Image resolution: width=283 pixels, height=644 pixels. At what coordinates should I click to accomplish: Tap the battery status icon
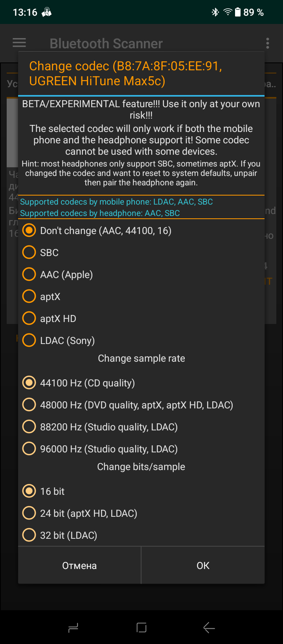(238, 12)
